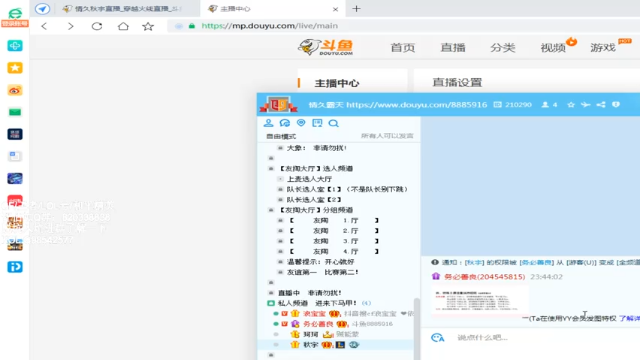Select the highlighted user 秋宇 in list
640x360 pixels.
[x=310, y=345]
